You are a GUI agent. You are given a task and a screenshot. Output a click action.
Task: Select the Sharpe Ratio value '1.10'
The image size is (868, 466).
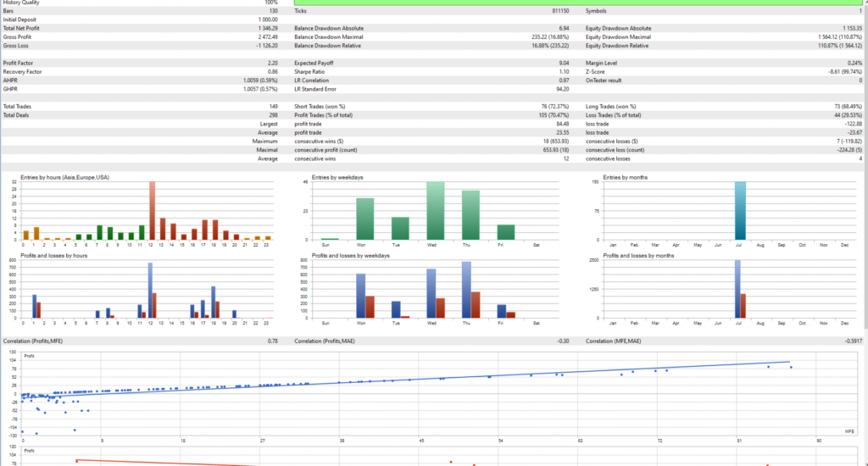click(564, 72)
